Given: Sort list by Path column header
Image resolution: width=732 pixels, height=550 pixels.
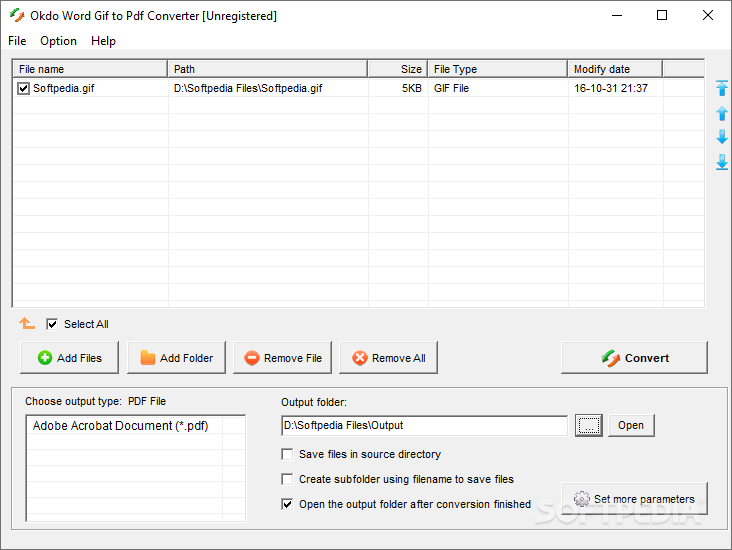Looking at the screenshot, I should click(267, 69).
